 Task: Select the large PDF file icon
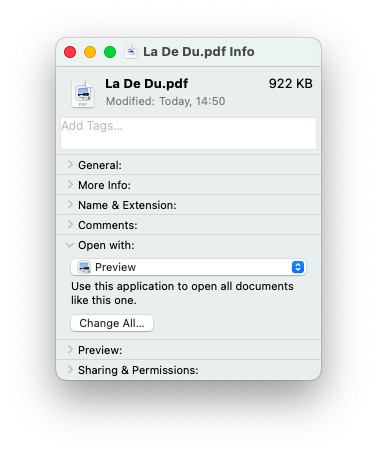point(83,94)
